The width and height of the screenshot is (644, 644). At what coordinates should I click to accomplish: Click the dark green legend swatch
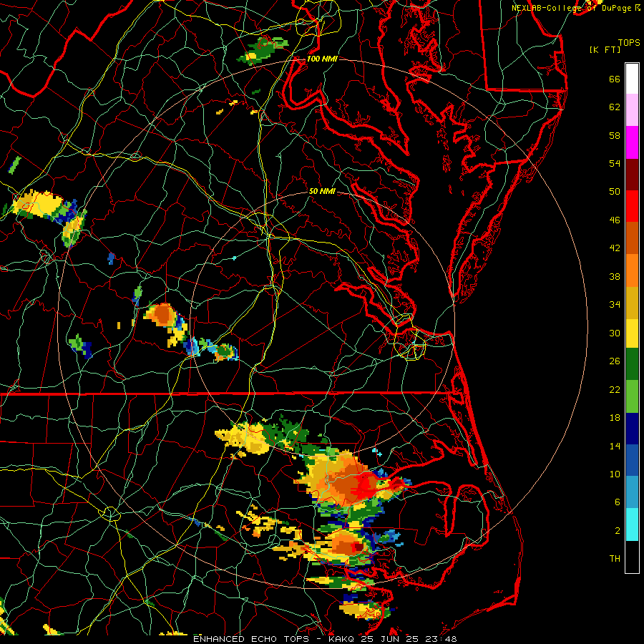point(632,364)
